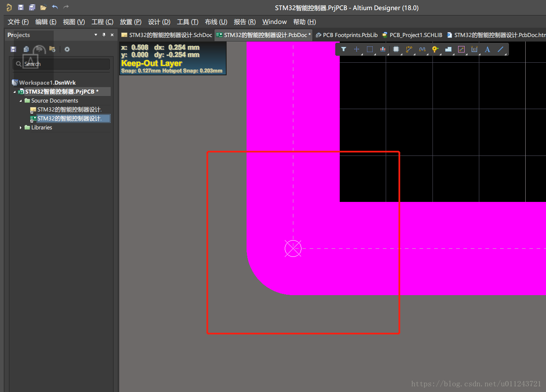Viewport: 546px width, 392px height.
Task: Expand the Libraries folder
Action: [x=21, y=128]
